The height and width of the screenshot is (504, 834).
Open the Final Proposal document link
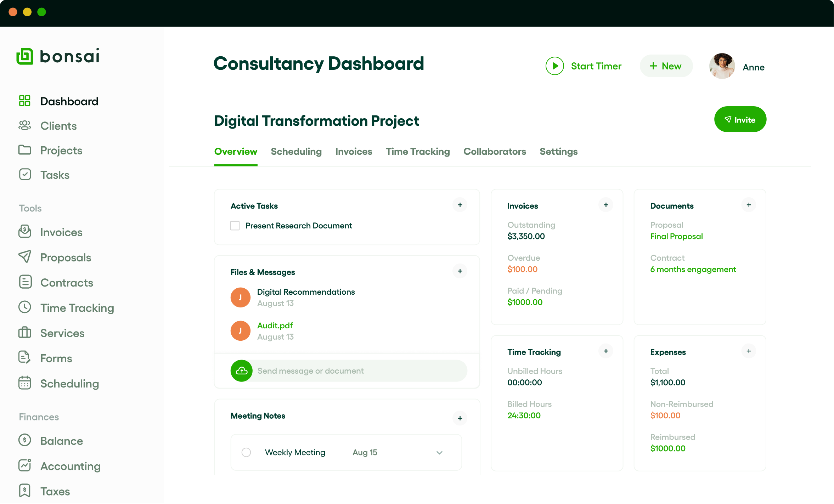click(x=676, y=236)
